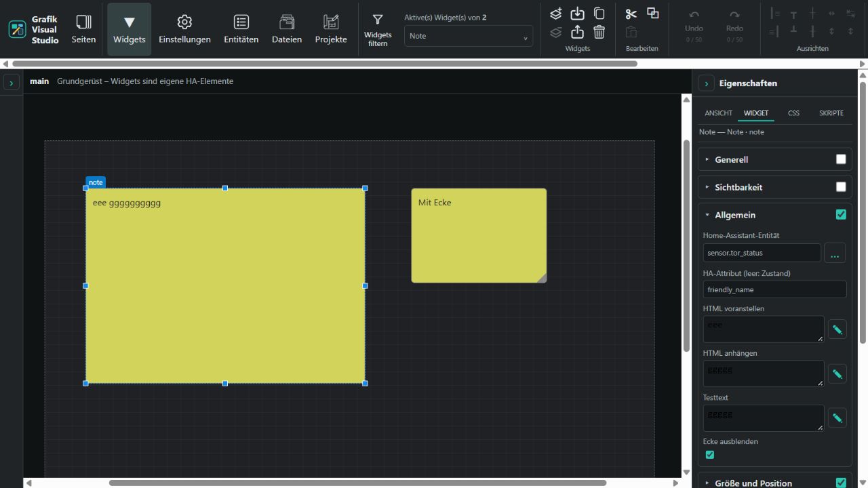Open the Testtext pencil editor

837,418
